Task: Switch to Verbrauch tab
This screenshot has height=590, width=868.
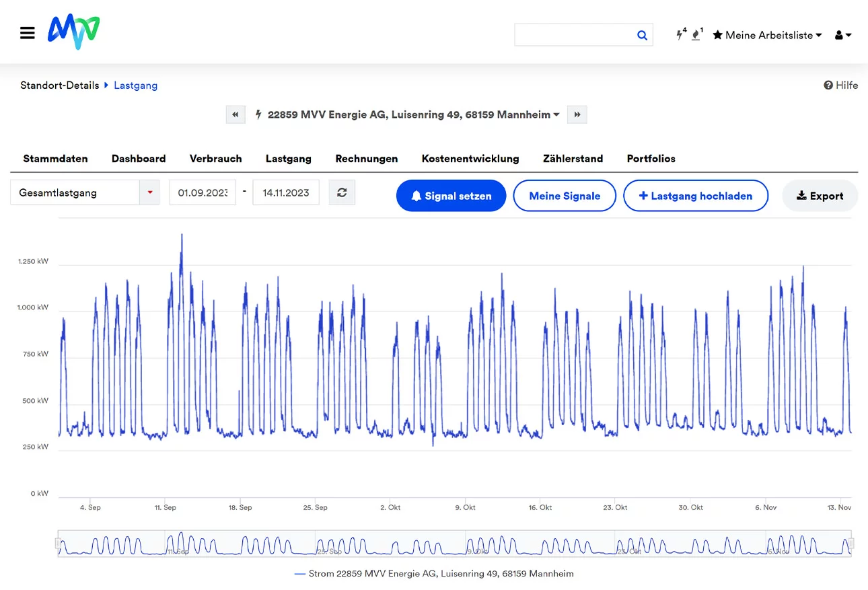Action: pos(215,159)
